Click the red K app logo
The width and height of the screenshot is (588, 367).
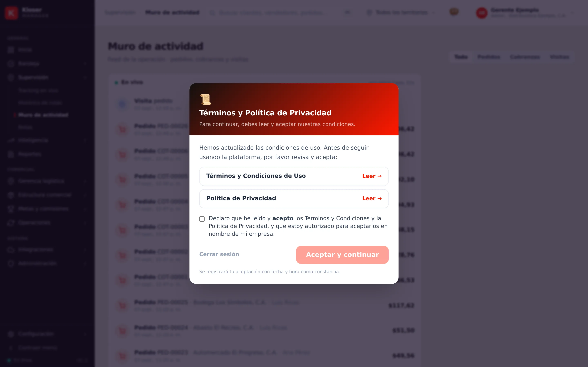pyautogui.click(x=11, y=13)
